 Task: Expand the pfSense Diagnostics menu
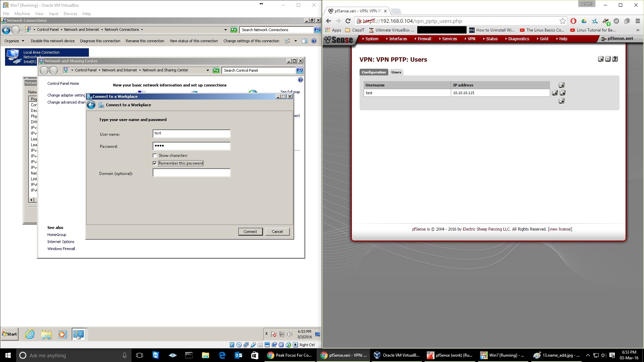pyautogui.click(x=517, y=39)
